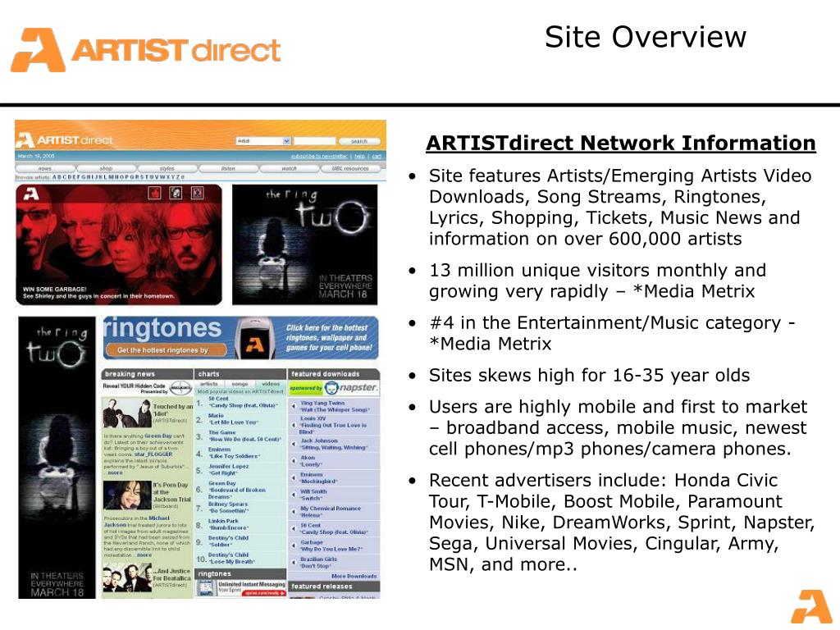840x630 pixels.
Task: Play the Ying Yang Twins download arrow
Action: pyautogui.click(x=294, y=406)
